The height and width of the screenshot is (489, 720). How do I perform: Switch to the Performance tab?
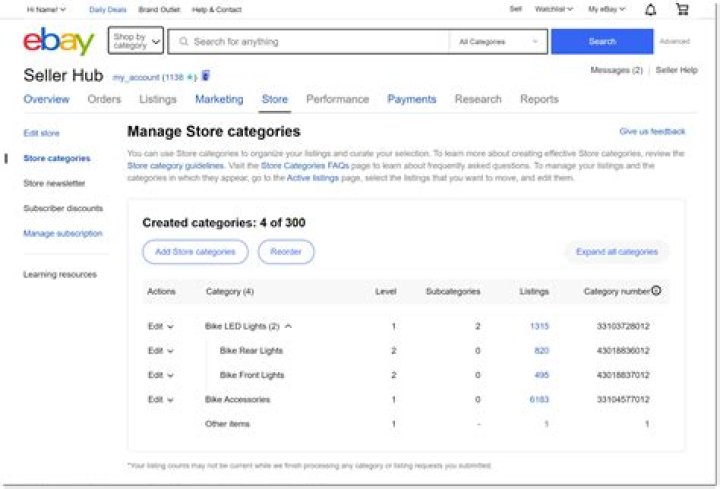(337, 99)
